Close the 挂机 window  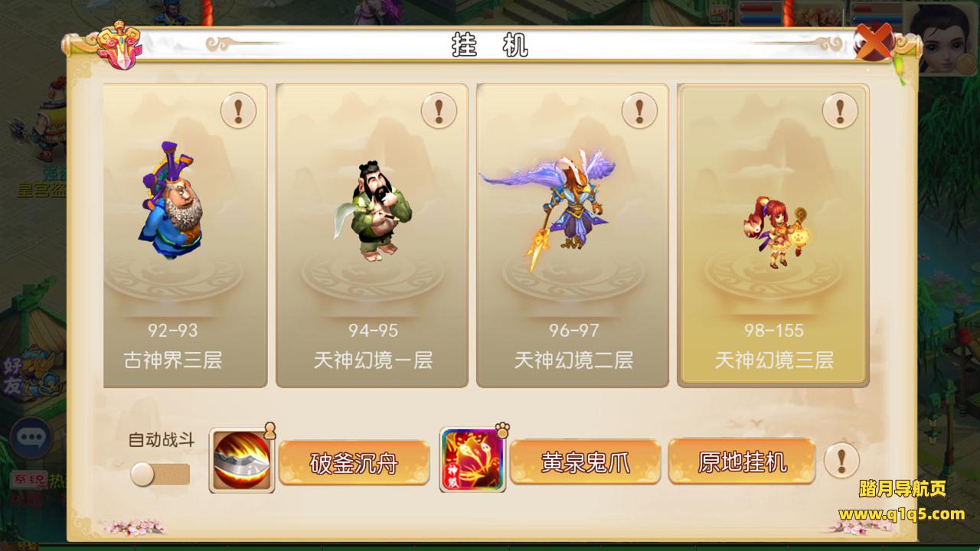click(x=873, y=42)
